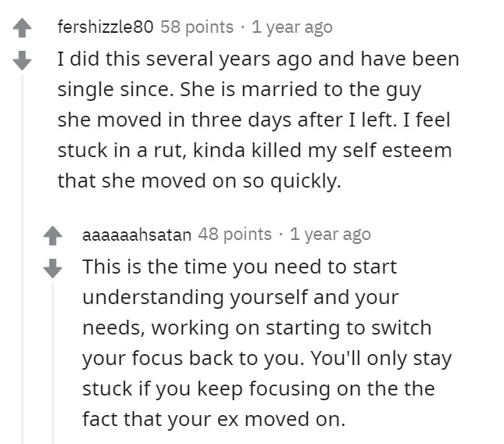
Task: Open aaaaaahsatan's user profile
Action: click(x=137, y=235)
